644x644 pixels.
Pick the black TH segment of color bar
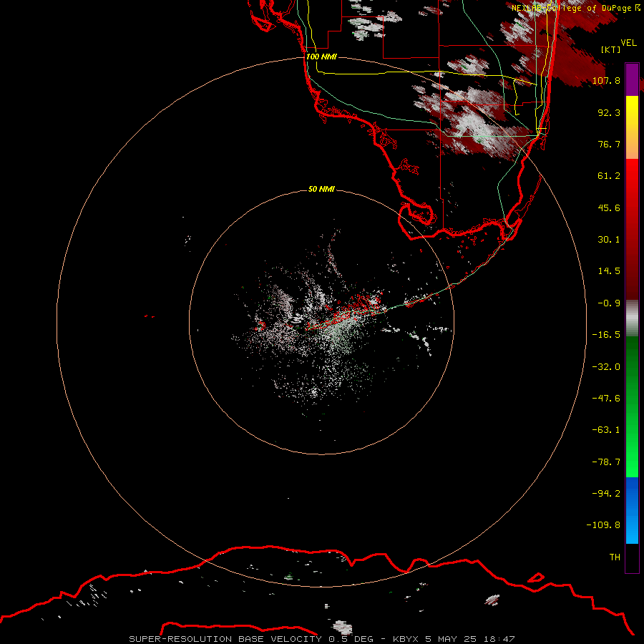(x=632, y=558)
